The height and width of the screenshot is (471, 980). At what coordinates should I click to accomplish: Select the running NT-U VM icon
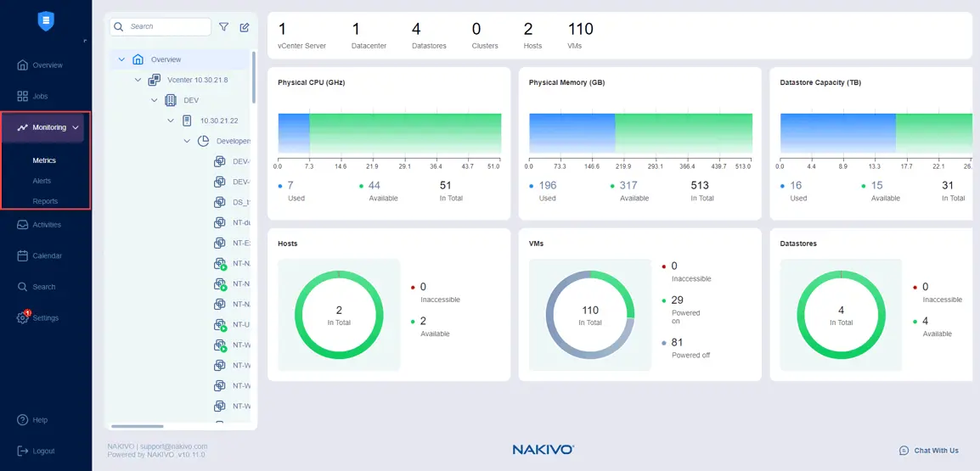219,325
